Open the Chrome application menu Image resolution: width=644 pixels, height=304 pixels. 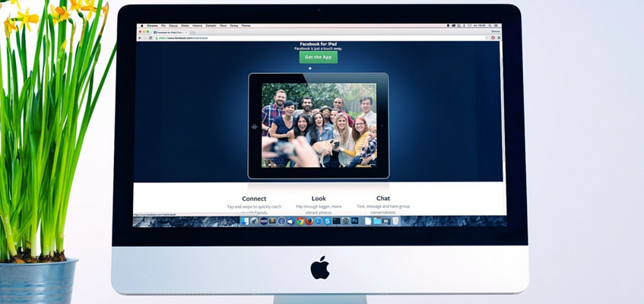coord(152,26)
